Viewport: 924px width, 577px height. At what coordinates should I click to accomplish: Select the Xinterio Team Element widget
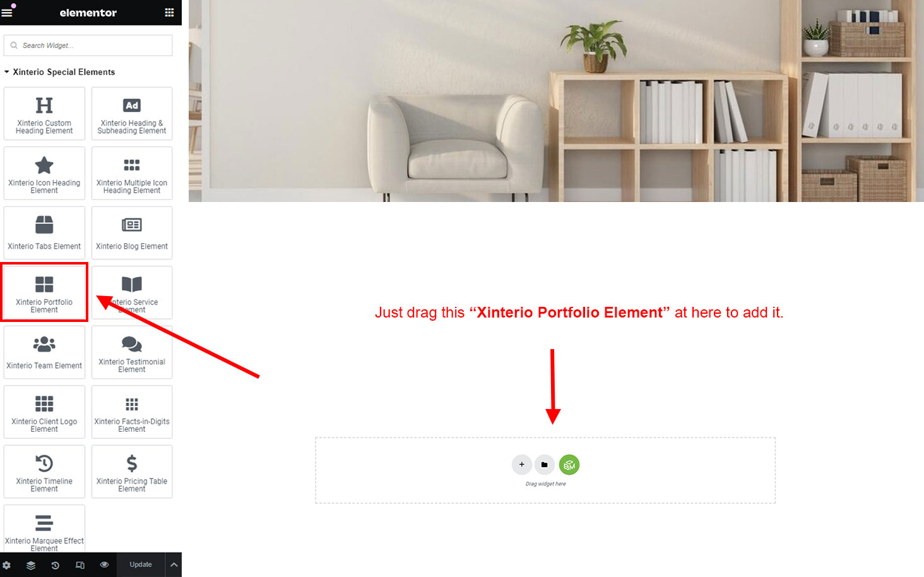tap(44, 352)
